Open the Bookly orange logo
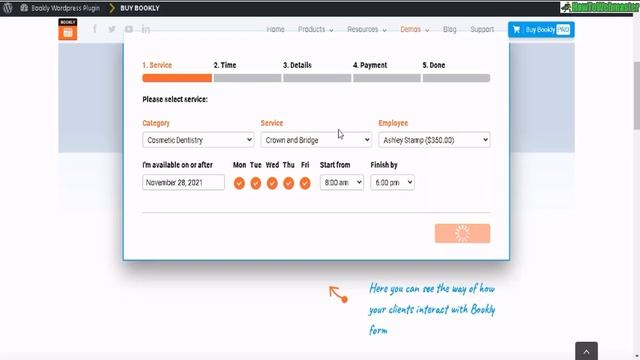This screenshot has height=360, width=640. pos(68,29)
